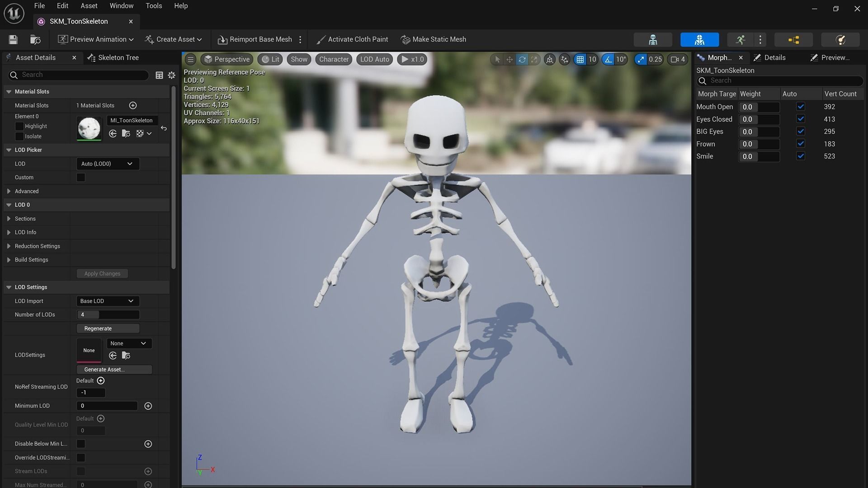Image resolution: width=868 pixels, height=488 pixels.
Task: Use selected asset for MI_ToonSkeleton material slot
Action: 113,134
